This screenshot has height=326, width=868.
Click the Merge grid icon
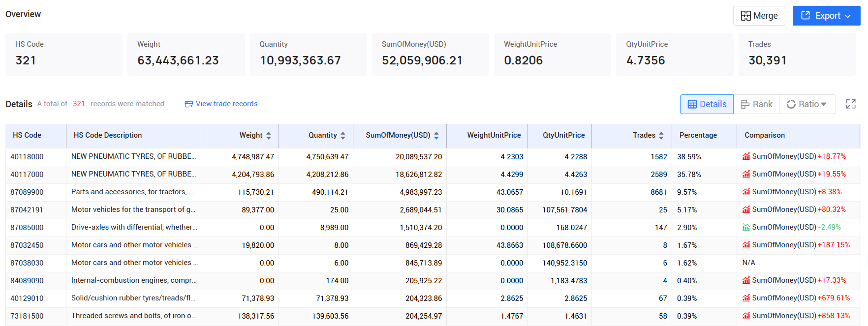click(746, 16)
